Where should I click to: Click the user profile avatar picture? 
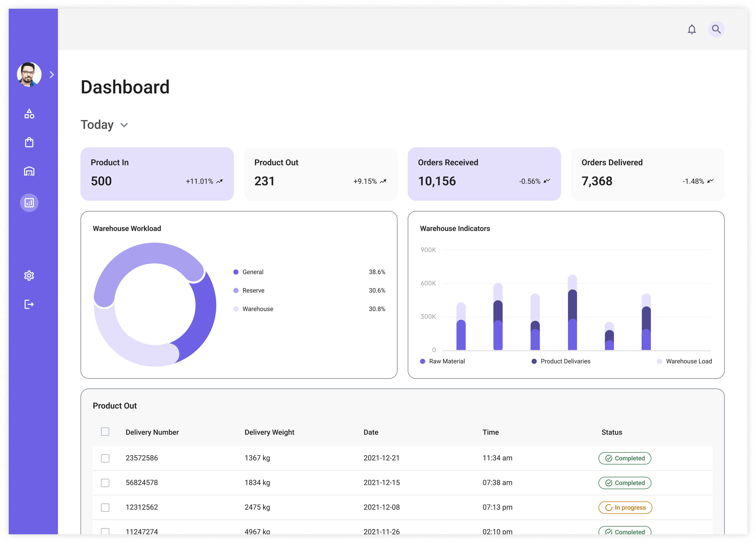[x=29, y=74]
